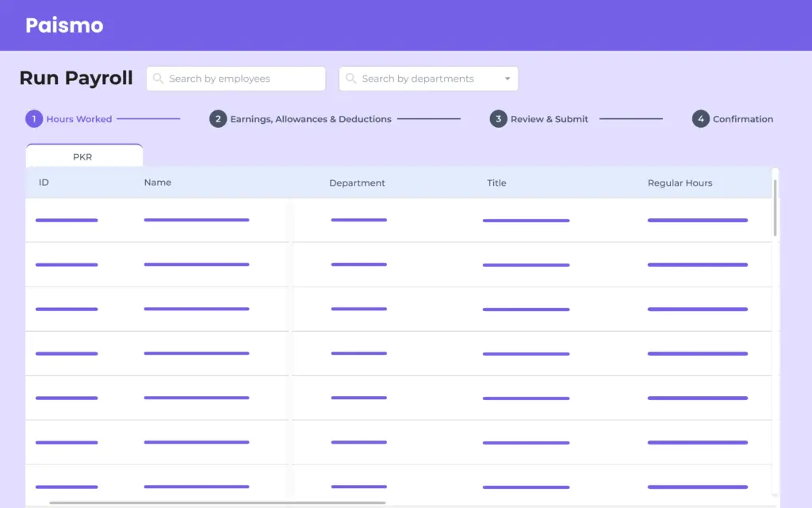The image size is (812, 508).
Task: Go to Earnings, Allowances & Deductions step
Action: 311,119
